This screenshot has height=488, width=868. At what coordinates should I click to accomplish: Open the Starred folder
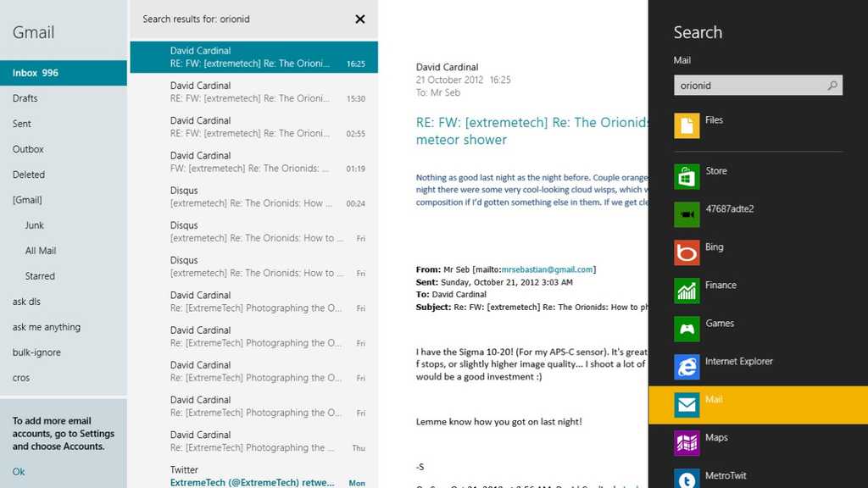40,275
